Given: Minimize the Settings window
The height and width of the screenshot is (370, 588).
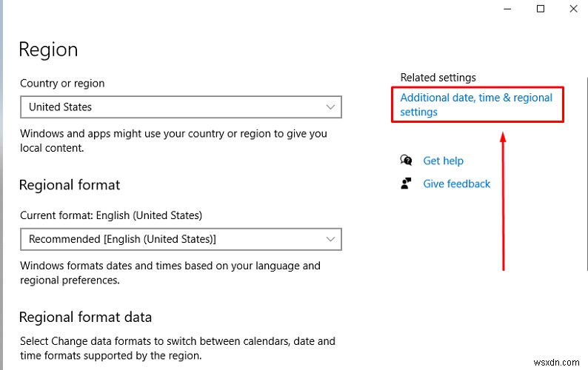Looking at the screenshot, I should (507, 9).
